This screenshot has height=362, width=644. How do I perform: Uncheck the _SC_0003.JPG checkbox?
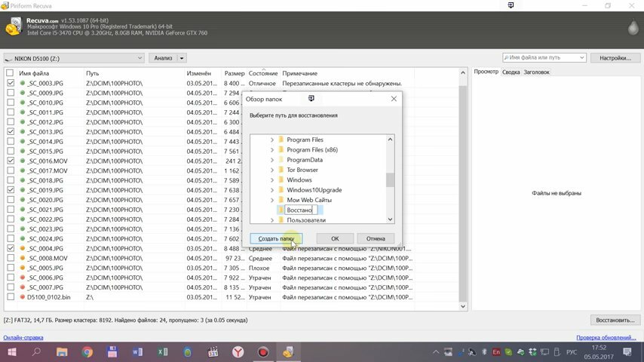11,83
